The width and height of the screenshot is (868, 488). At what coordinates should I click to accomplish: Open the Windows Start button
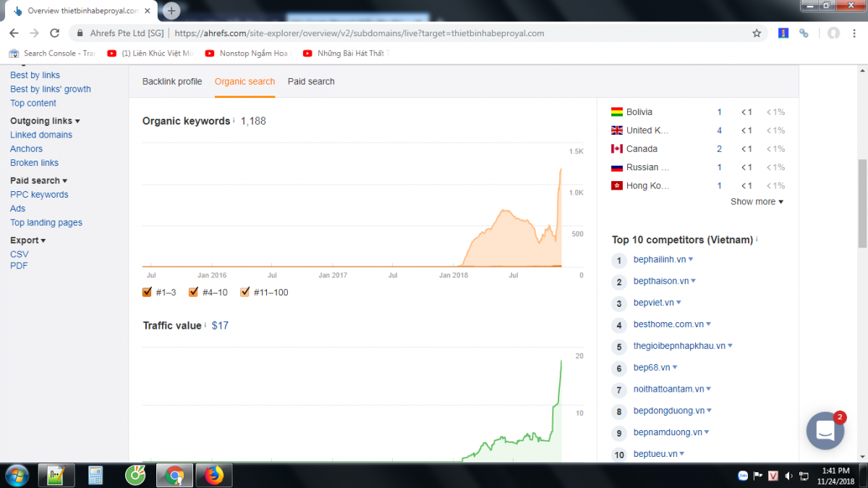(x=16, y=475)
